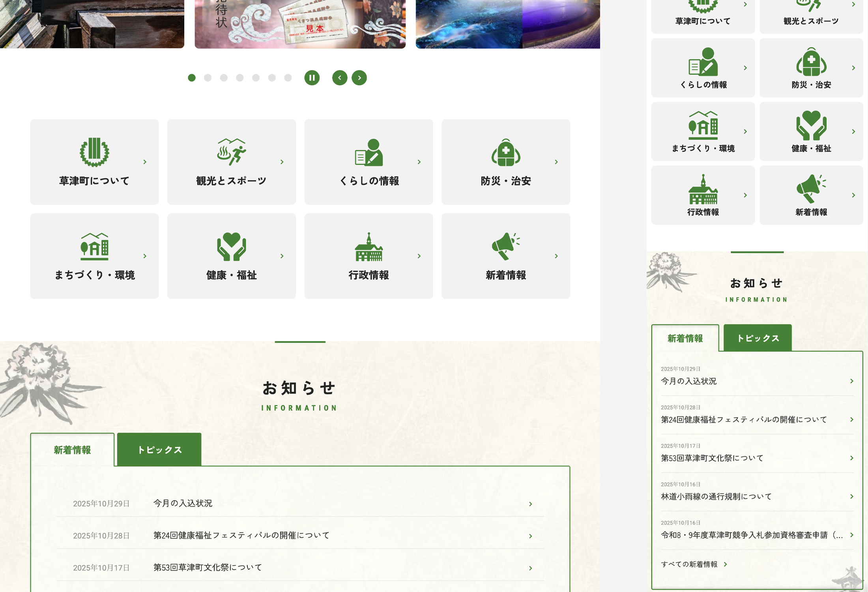
Task: Select the second carousel dot indicator
Action: click(x=208, y=78)
